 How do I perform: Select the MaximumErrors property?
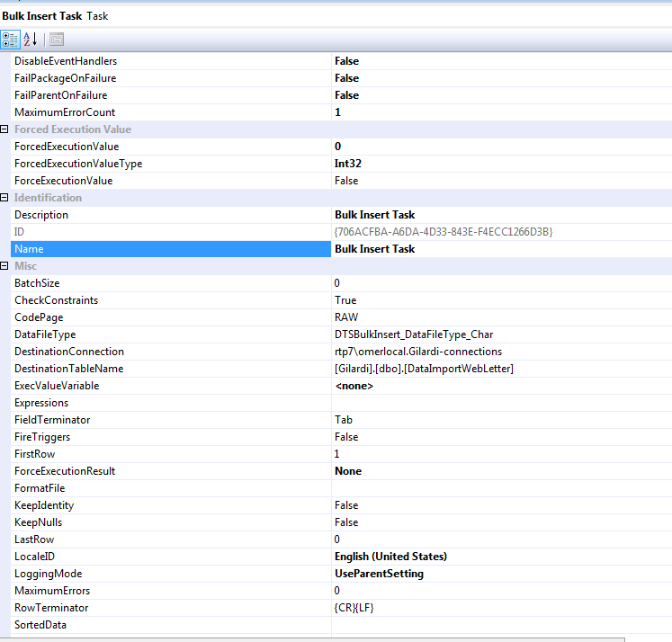[x=52, y=591]
